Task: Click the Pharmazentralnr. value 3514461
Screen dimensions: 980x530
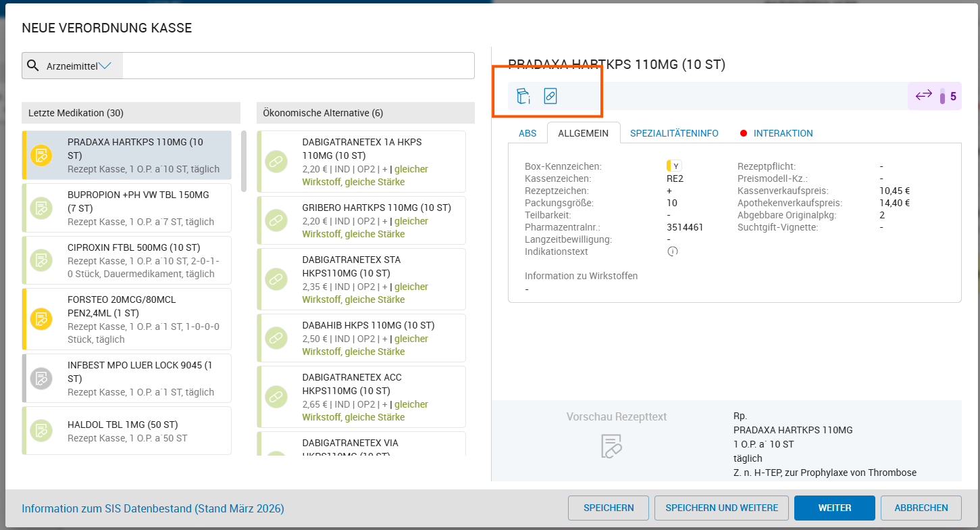Action: pos(685,227)
